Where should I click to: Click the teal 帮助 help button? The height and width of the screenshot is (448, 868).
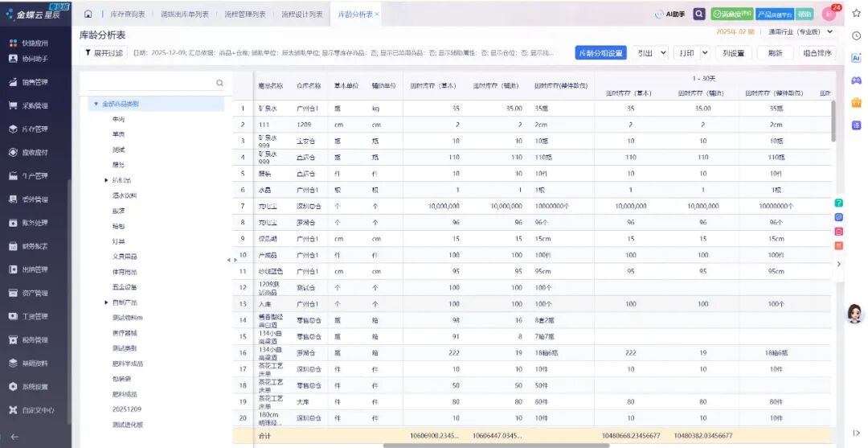[805, 14]
